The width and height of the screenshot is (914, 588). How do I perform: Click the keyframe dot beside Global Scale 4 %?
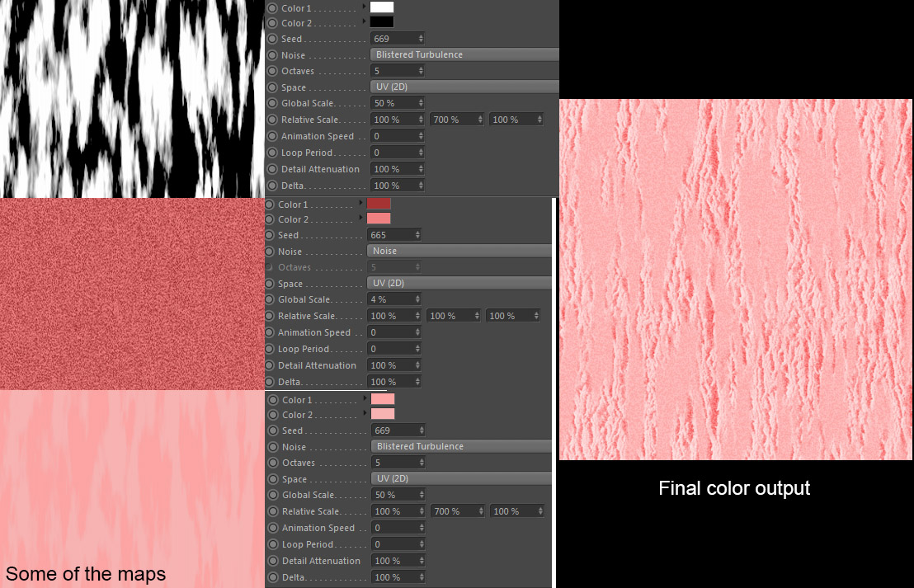click(269, 299)
